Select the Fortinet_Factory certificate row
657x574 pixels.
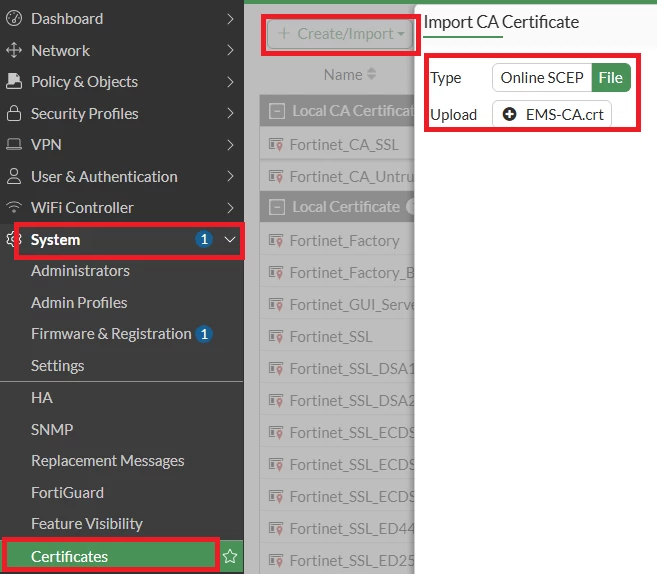337,240
